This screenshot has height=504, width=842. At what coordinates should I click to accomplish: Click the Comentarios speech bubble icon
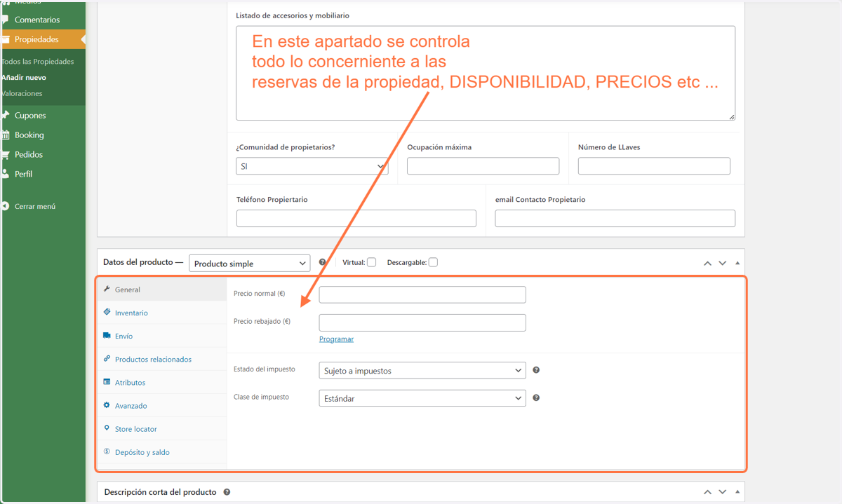pyautogui.click(x=5, y=20)
